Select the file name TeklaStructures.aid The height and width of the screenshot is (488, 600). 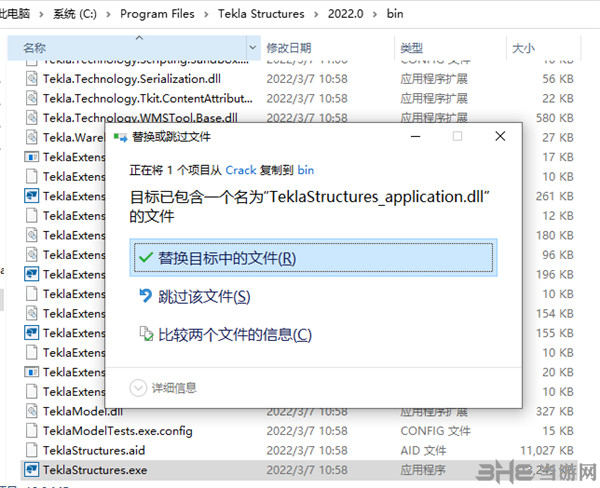[94, 450]
